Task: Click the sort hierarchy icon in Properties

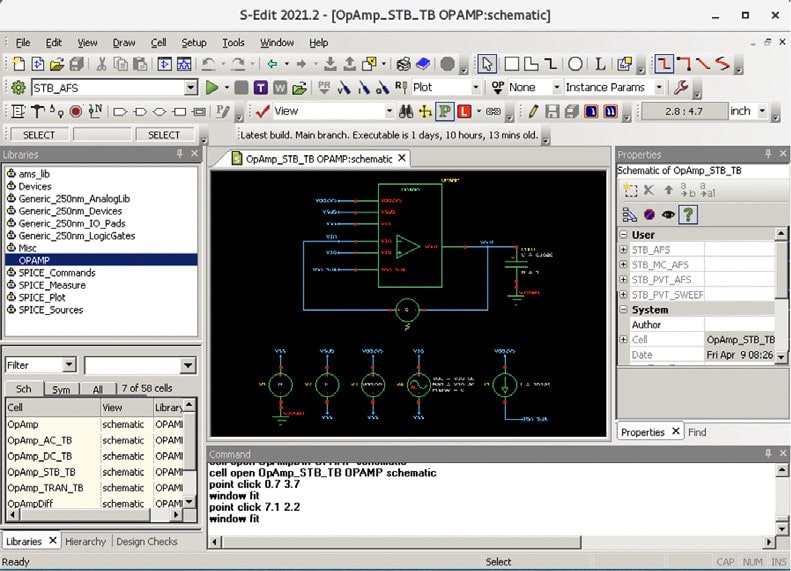Action: coord(630,215)
